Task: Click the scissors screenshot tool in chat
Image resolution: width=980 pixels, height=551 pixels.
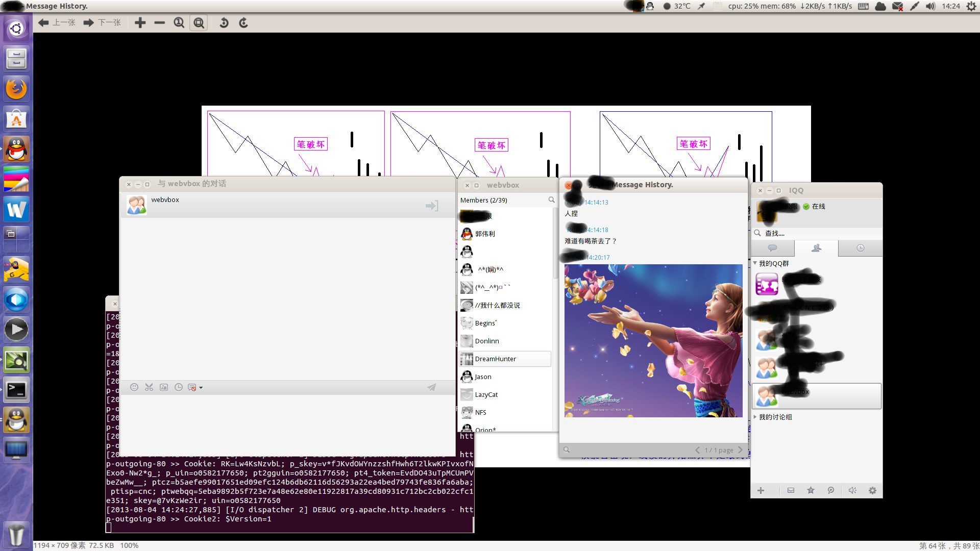Action: point(149,387)
